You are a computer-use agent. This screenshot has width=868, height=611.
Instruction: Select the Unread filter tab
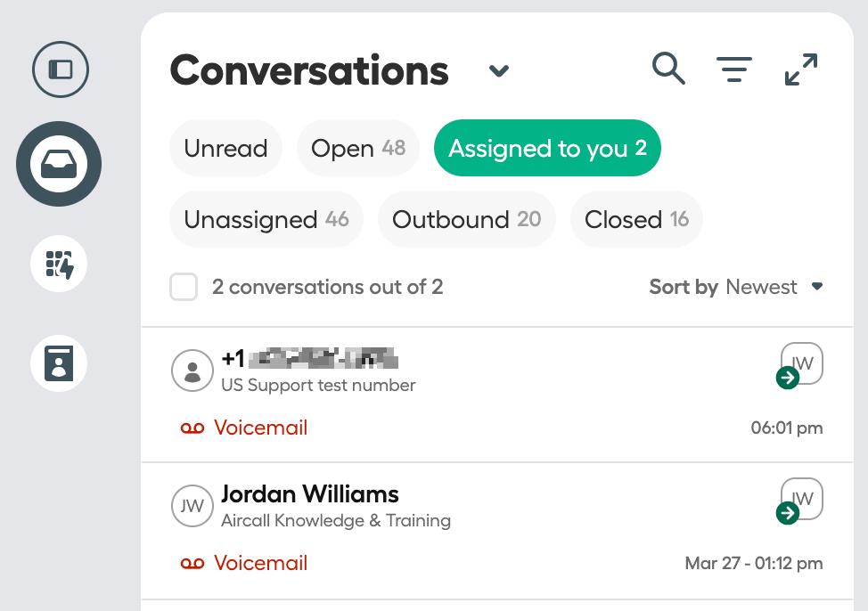click(225, 149)
